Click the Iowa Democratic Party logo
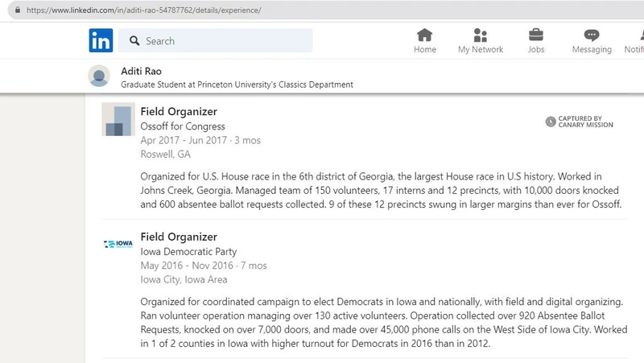Screen dimensions: 644x363 pos(118,244)
